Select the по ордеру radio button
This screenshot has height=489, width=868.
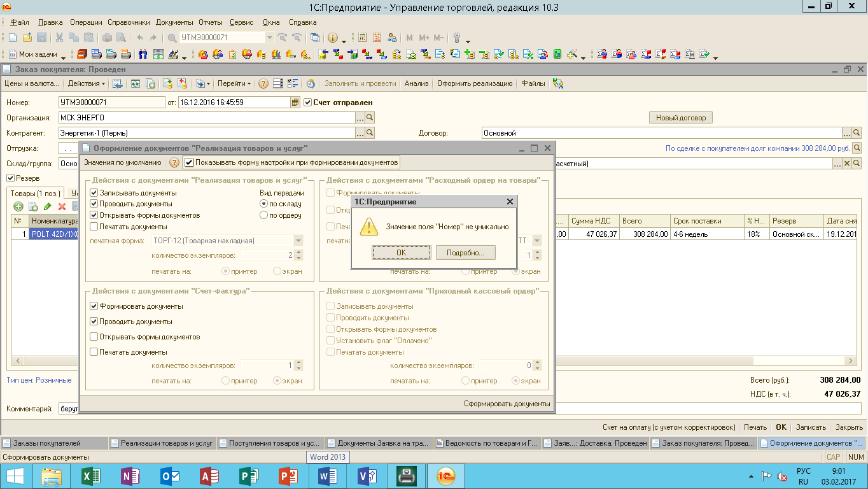(x=264, y=215)
